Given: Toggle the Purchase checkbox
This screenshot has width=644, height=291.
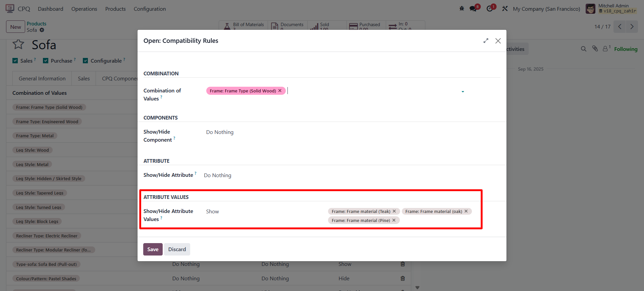Looking at the screenshot, I should point(46,61).
